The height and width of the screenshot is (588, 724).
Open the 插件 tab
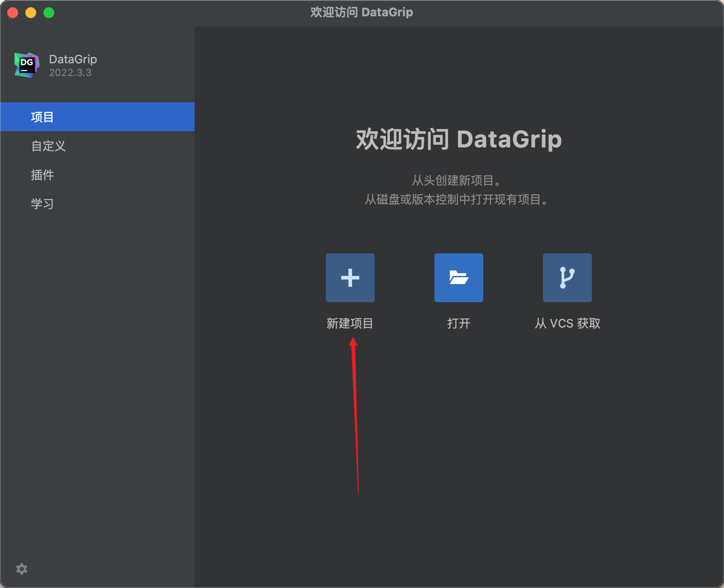(97, 175)
